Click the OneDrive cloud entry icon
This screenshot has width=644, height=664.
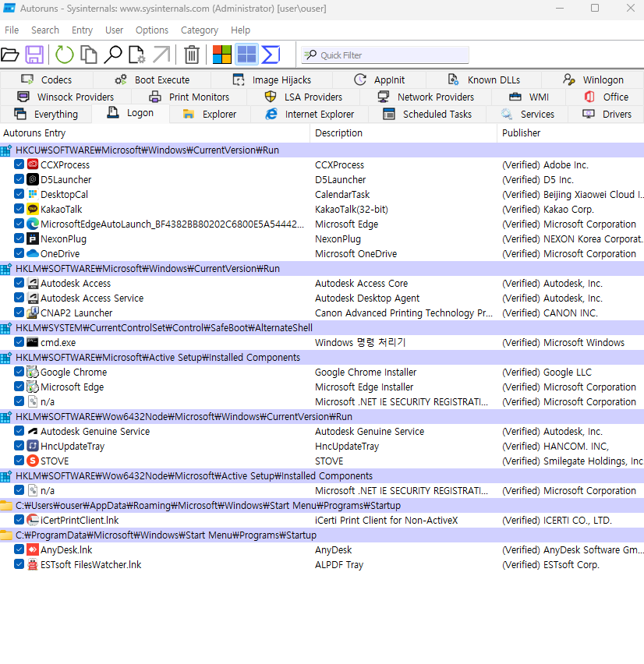coord(33,253)
